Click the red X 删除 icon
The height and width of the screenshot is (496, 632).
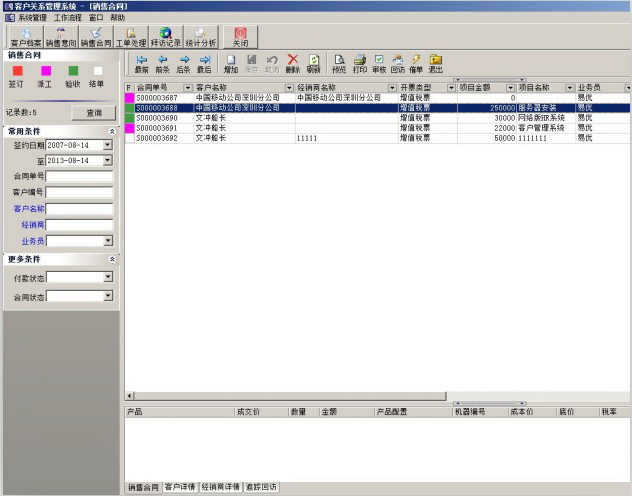(x=293, y=64)
